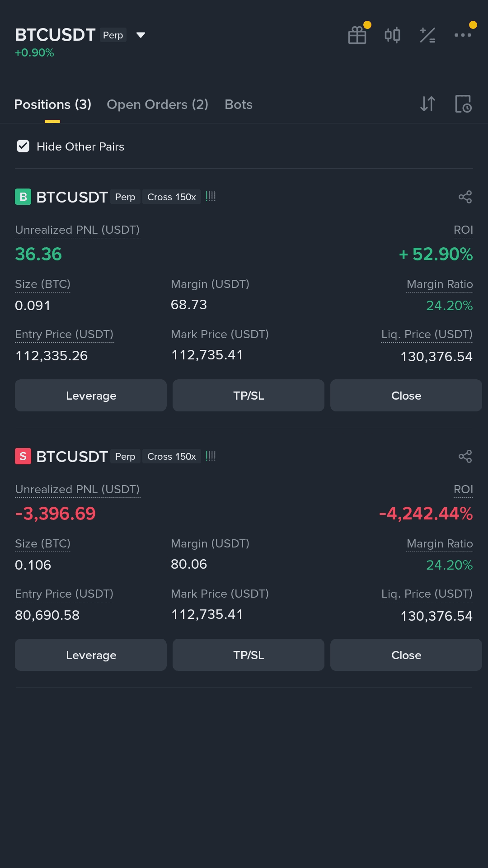Switch to Open Orders (2) tab

click(x=157, y=104)
